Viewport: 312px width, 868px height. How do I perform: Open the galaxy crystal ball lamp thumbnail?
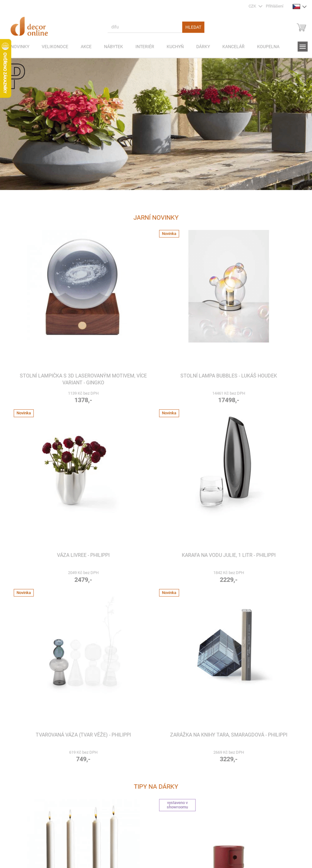(83, 286)
